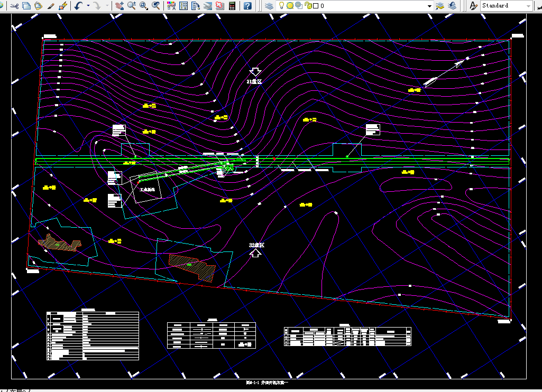
Task: Click the 32盘区 label in drawing
Action: tap(256, 245)
